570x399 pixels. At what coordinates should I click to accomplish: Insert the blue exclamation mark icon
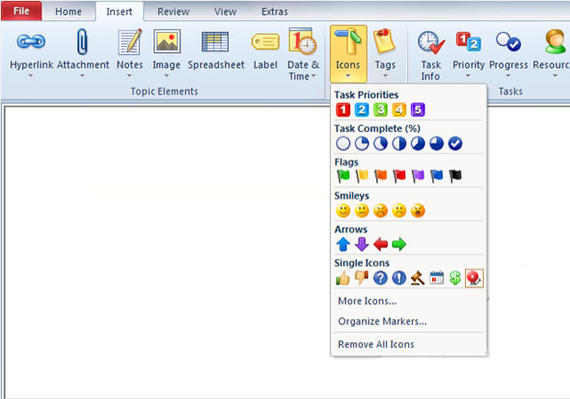399,278
